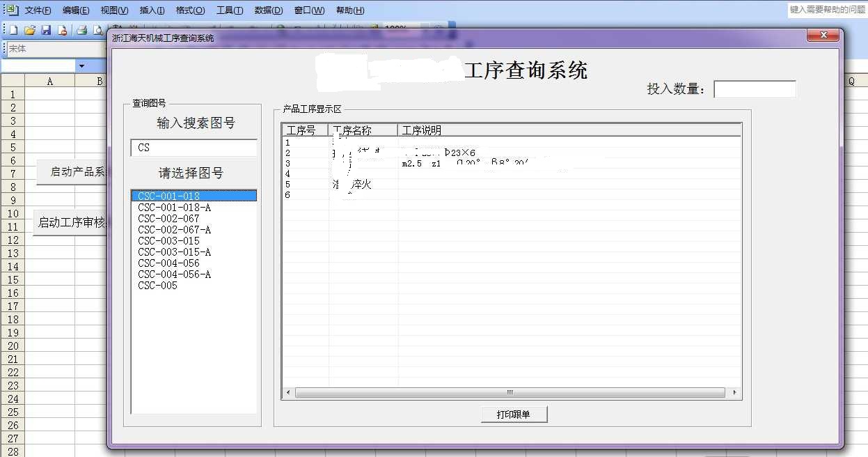The image size is (868, 457).
Task: Click the 打印跟单 button
Action: [514, 415]
